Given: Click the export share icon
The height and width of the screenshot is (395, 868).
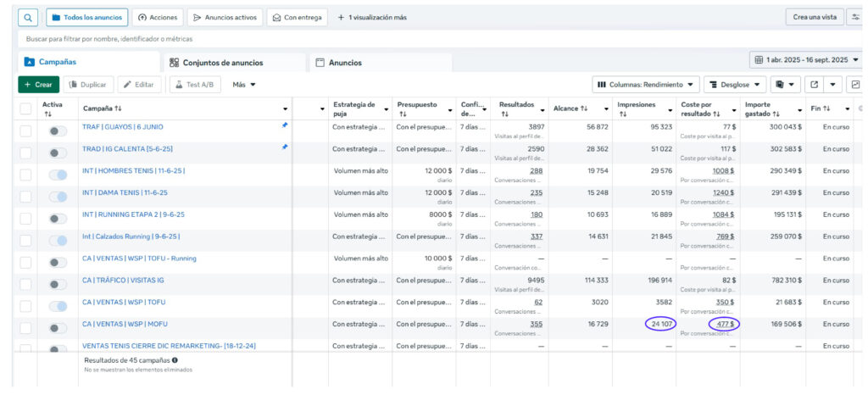Looking at the screenshot, I should tap(815, 85).
